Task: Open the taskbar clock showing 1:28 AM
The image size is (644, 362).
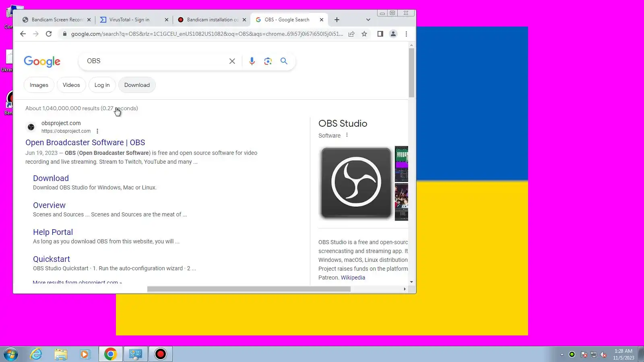Action: (623, 354)
